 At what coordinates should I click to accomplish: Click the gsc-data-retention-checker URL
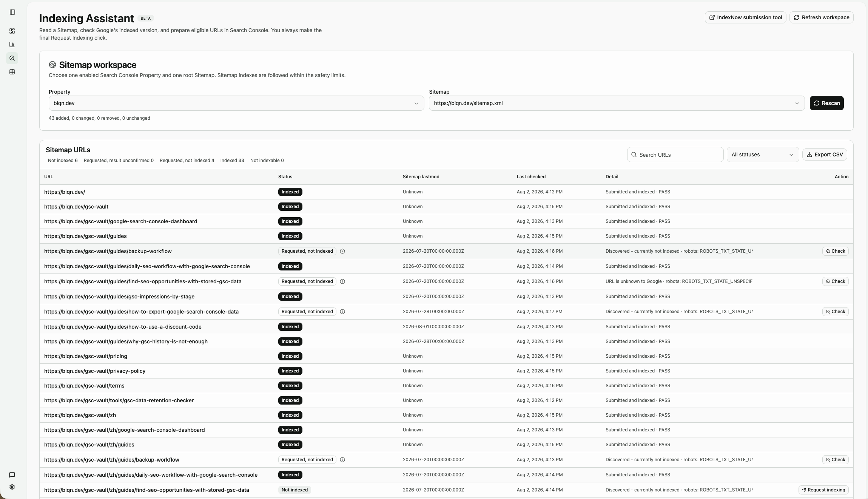119,400
